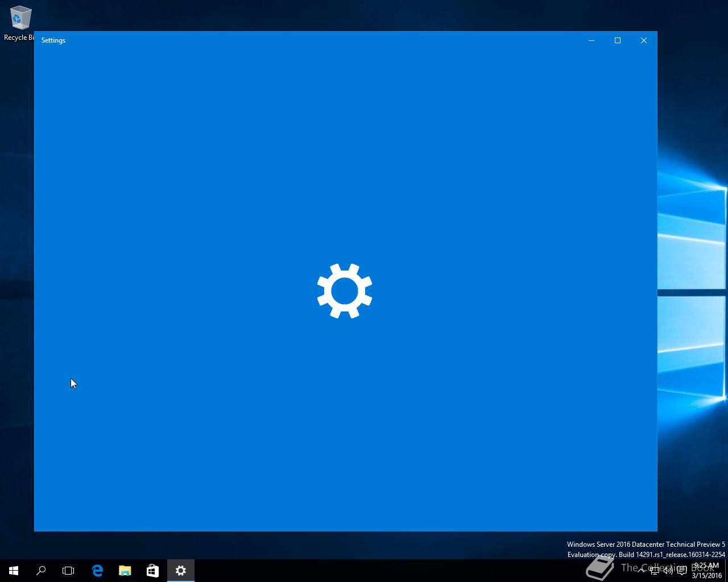Open the Windows Start menu
728x582 pixels.
click(14, 571)
